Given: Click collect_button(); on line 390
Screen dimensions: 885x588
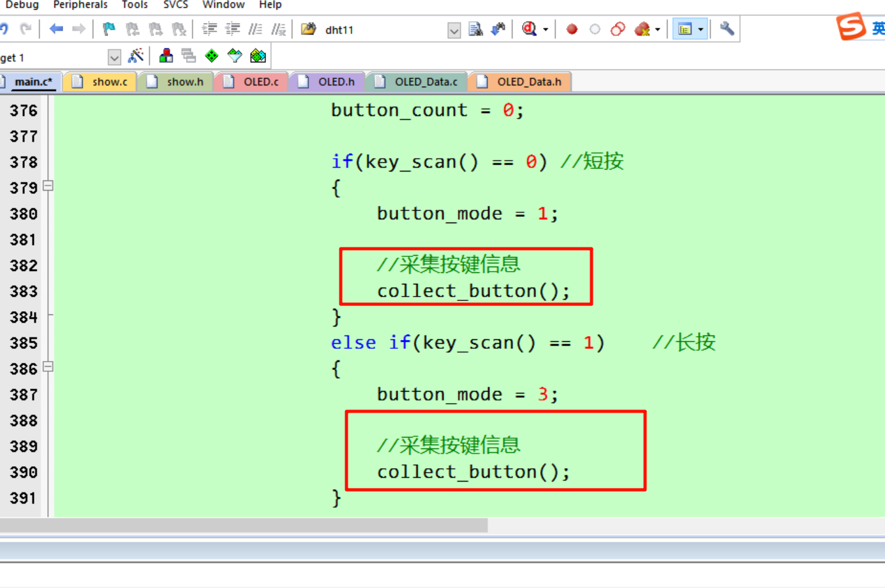Looking at the screenshot, I should (473, 473).
